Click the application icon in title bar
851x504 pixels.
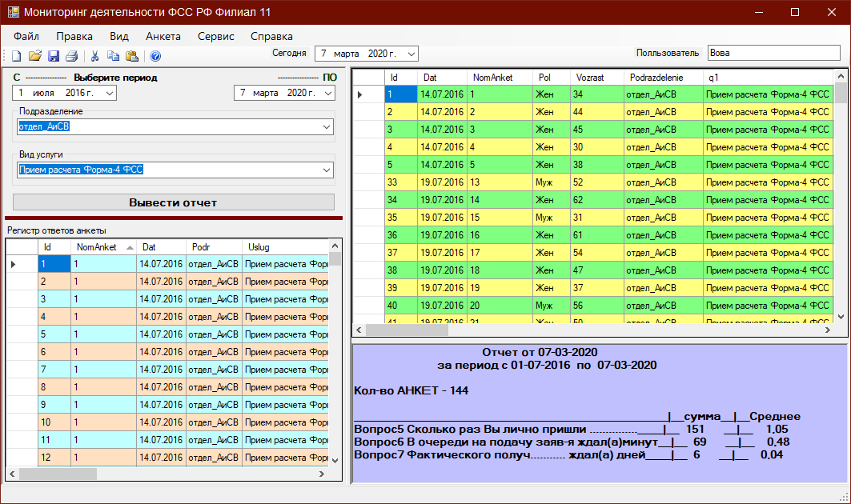[13, 12]
